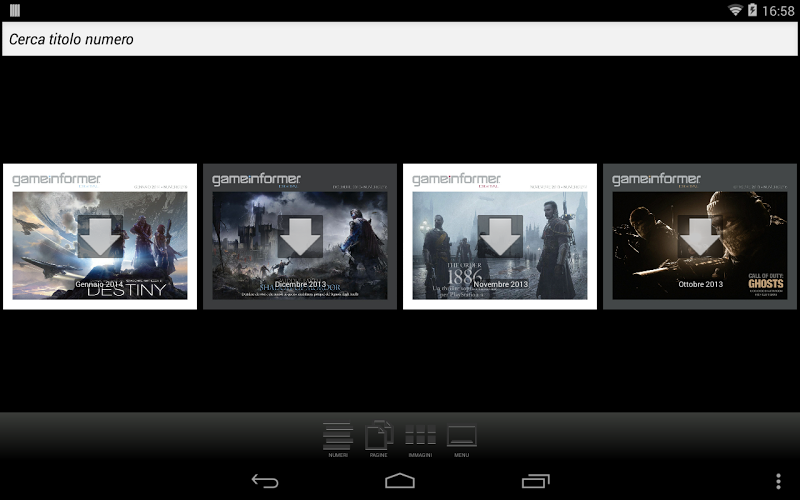Viewport: 800px width, 500px height.
Task: Select the Gennaio 2014 label
Action: click(x=99, y=284)
